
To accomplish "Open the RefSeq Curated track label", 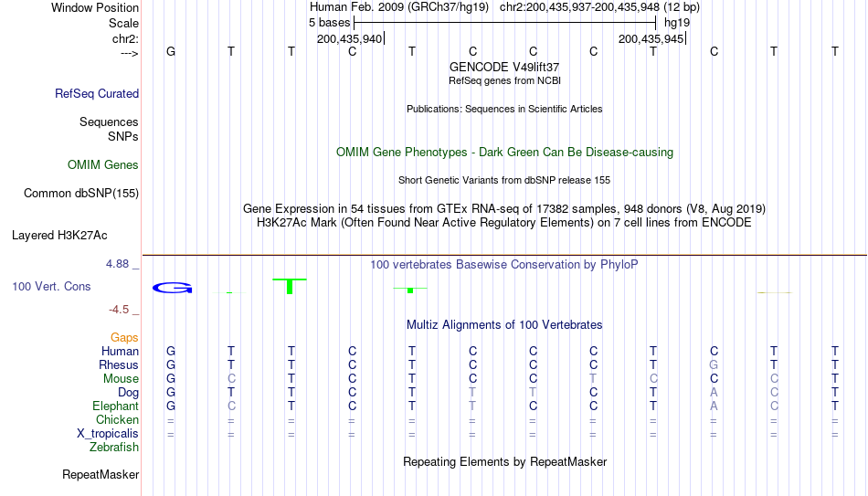I will [x=97, y=93].
